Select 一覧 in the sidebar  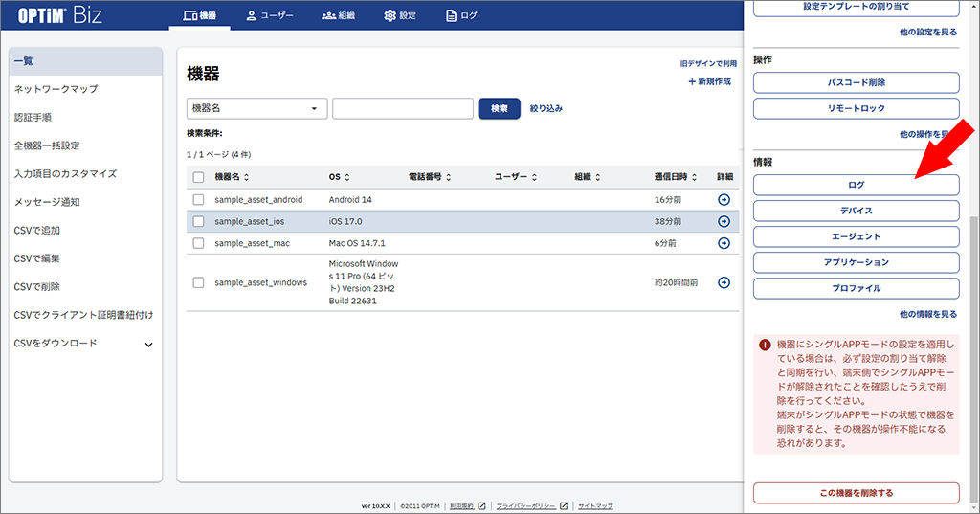point(85,61)
